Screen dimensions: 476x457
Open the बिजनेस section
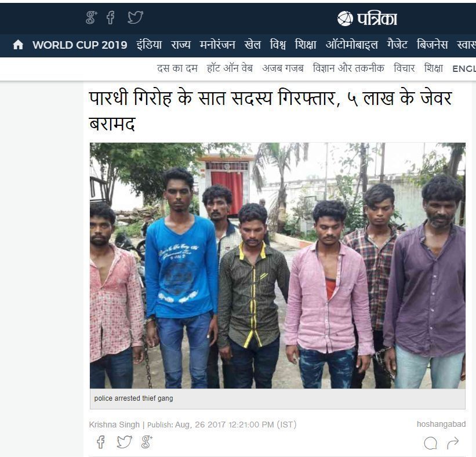click(x=432, y=45)
